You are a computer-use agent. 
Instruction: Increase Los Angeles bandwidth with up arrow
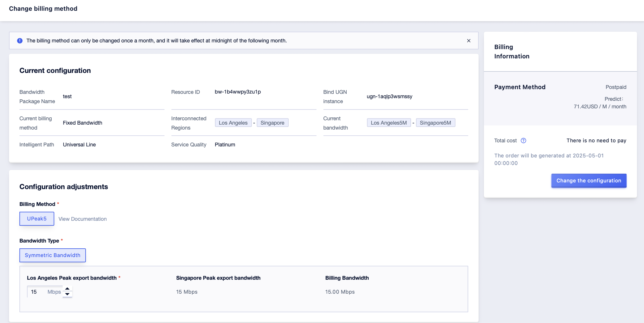pos(67,289)
